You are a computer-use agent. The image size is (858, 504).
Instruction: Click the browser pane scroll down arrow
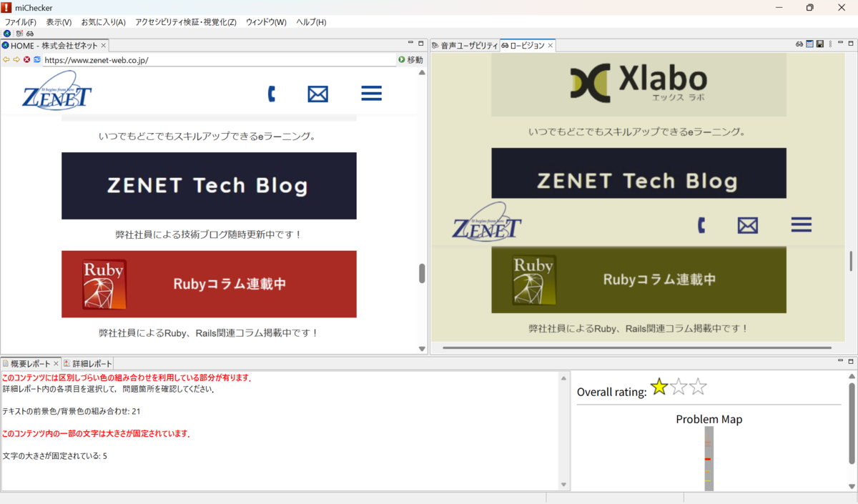pos(422,349)
